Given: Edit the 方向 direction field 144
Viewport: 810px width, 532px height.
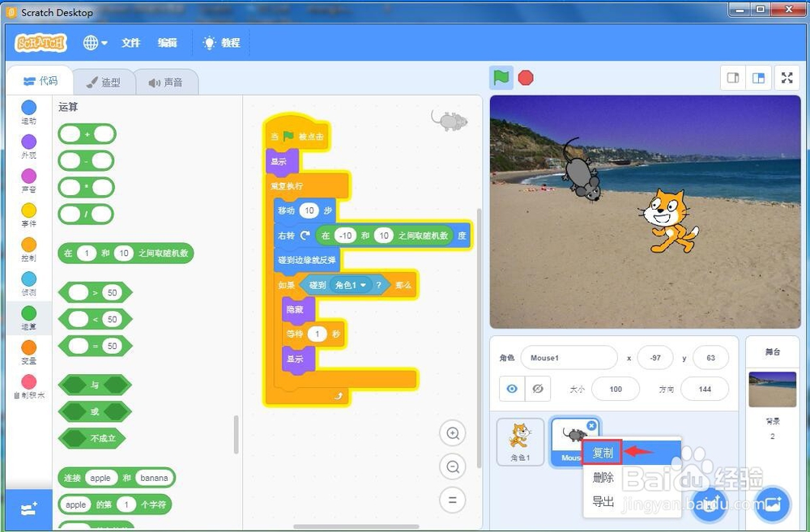Looking at the screenshot, I should coord(705,389).
